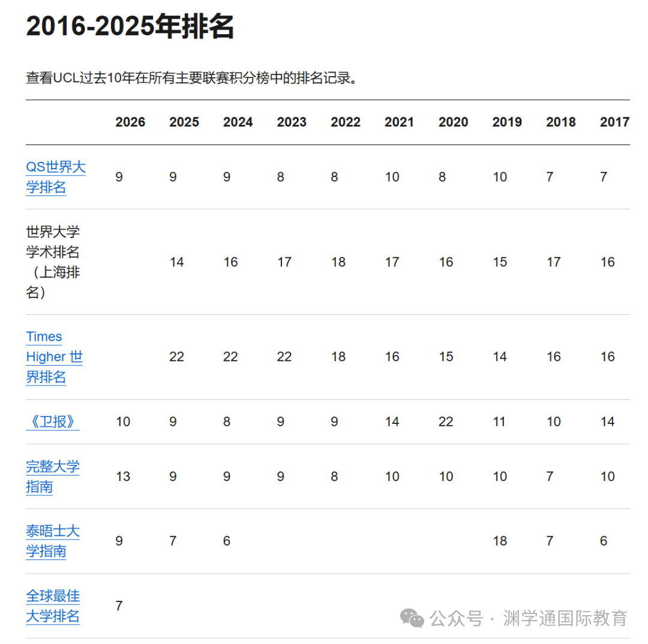Select the 2026 column header
The width and height of the screenshot is (648, 644).
coord(130,122)
